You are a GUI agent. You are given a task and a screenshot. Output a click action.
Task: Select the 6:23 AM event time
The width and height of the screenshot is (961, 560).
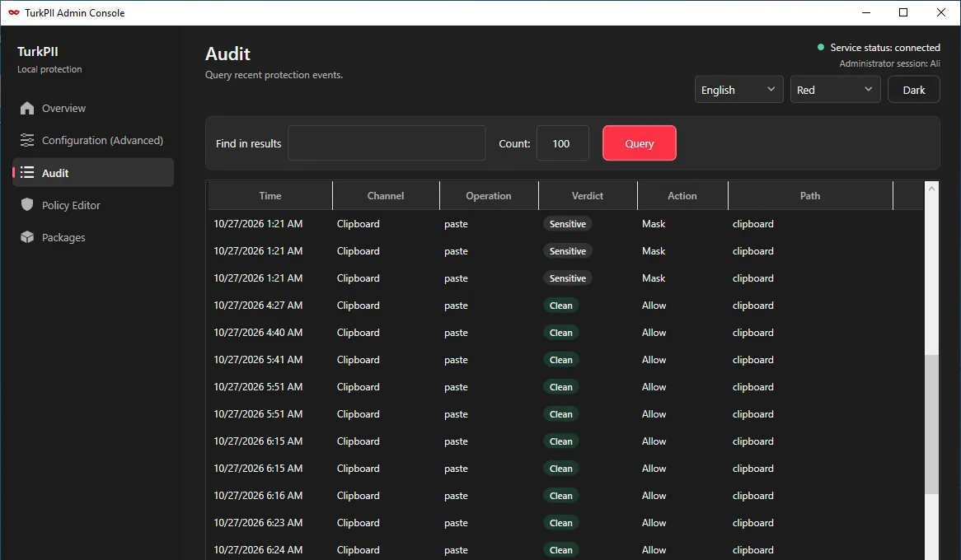point(258,523)
